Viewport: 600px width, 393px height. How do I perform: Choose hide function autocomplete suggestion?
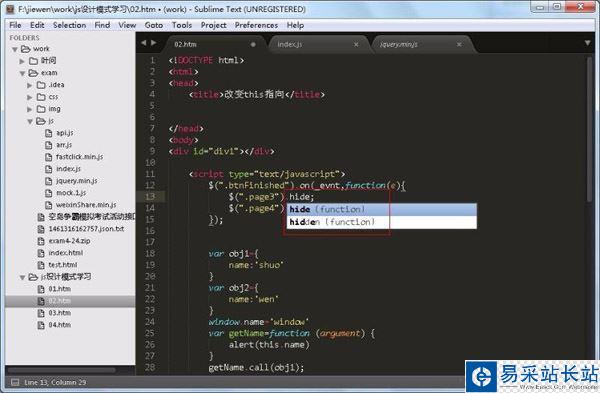click(x=382, y=209)
